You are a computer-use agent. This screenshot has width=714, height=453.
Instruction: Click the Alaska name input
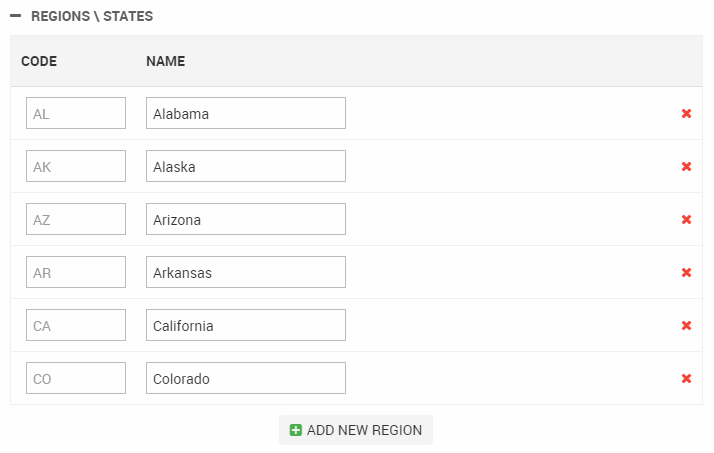point(246,167)
